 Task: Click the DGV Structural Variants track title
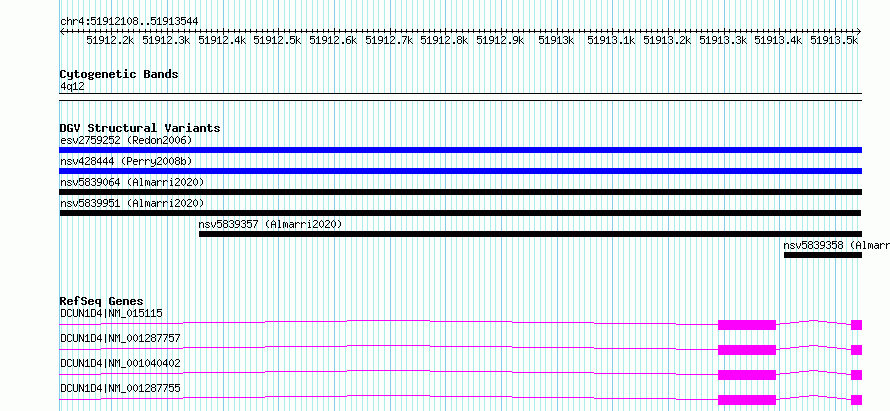coord(140,128)
